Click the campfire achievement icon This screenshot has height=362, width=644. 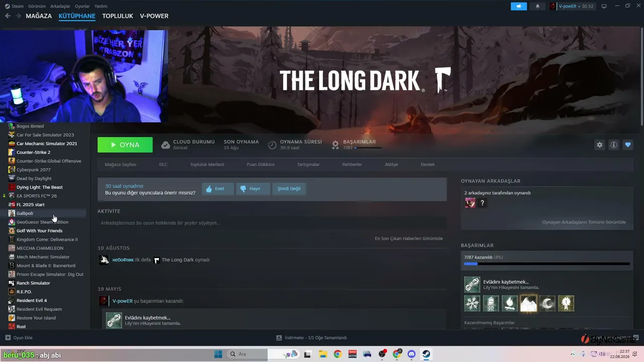click(x=510, y=303)
